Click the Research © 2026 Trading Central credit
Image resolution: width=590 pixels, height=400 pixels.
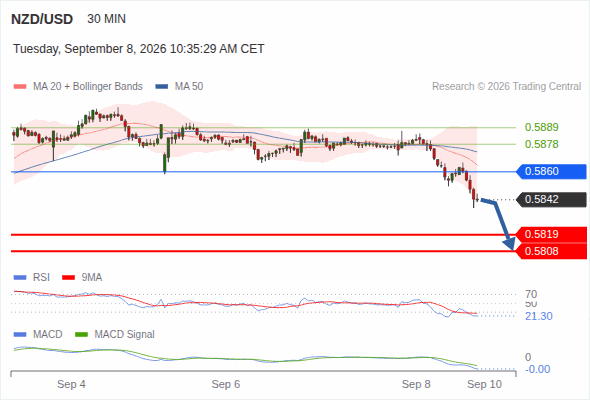click(506, 87)
